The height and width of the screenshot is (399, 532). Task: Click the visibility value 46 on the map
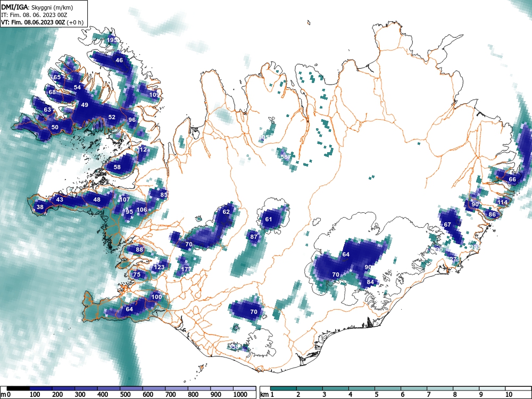(119, 61)
